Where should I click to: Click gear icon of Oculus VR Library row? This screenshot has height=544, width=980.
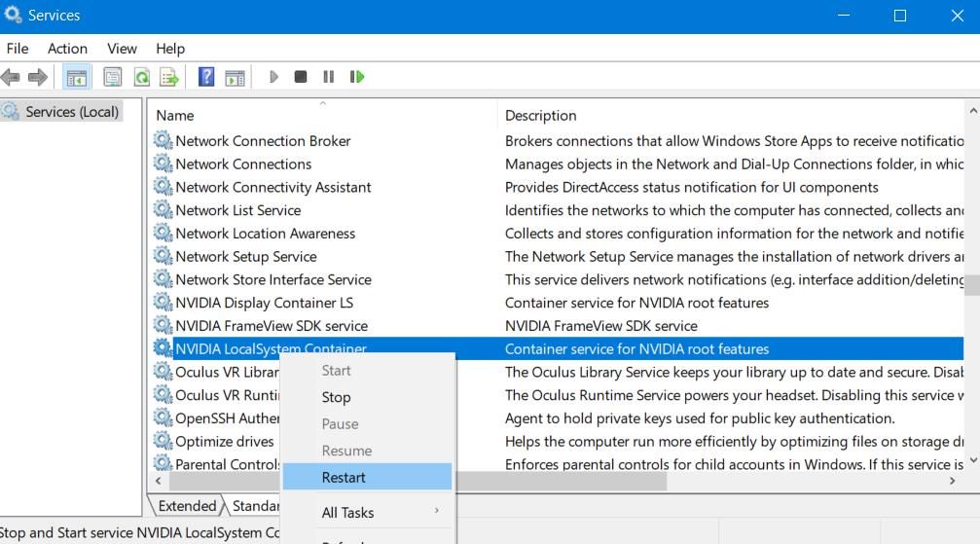[x=163, y=372]
